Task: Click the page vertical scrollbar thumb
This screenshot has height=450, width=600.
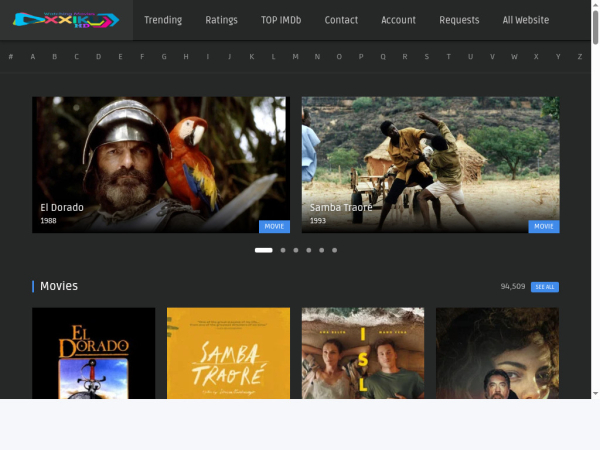Action: tap(595, 28)
